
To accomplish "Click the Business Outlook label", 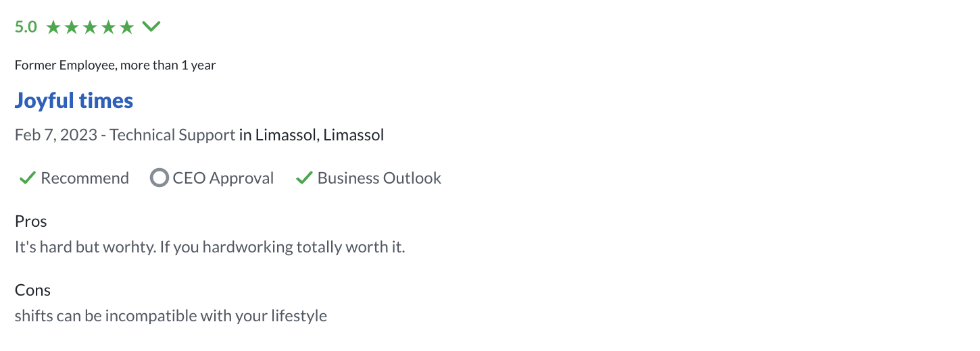I will tap(379, 178).
